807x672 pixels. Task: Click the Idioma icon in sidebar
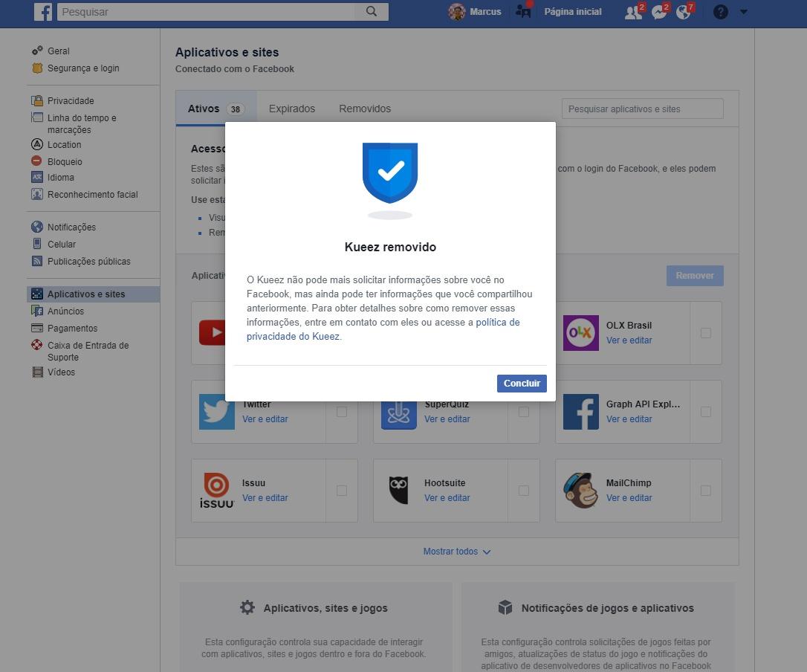point(37,177)
